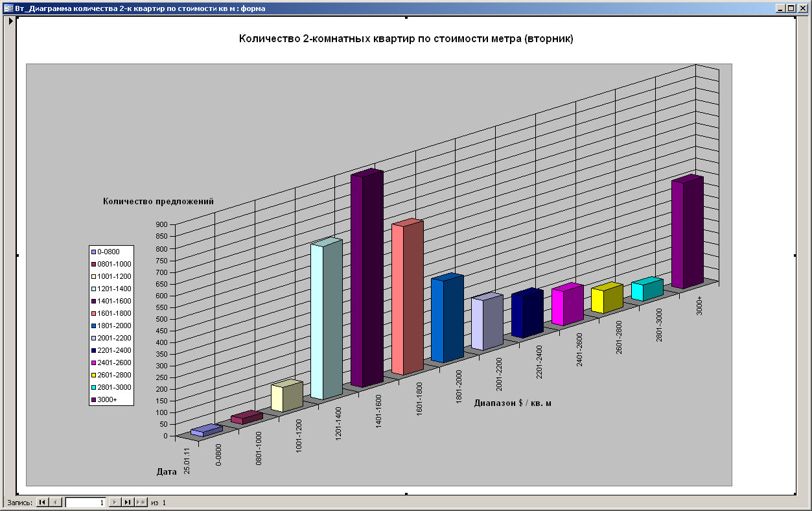The height and width of the screenshot is (511, 812).
Task: Click the '25.01.11' date axis label
Action: tap(187, 461)
